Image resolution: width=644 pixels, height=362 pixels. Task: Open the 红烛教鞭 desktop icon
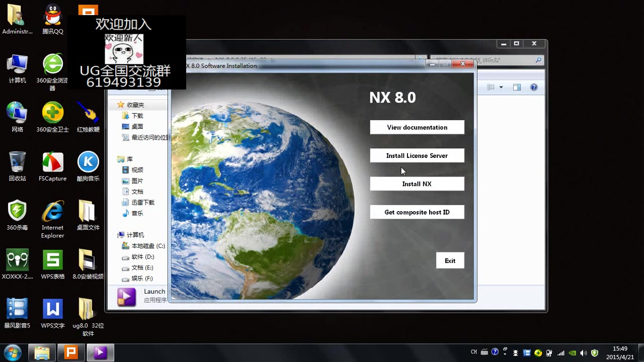pos(88,117)
